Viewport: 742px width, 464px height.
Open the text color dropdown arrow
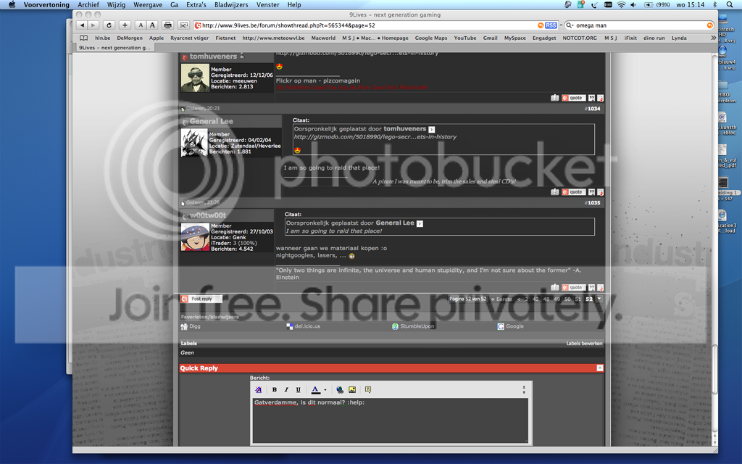click(325, 390)
